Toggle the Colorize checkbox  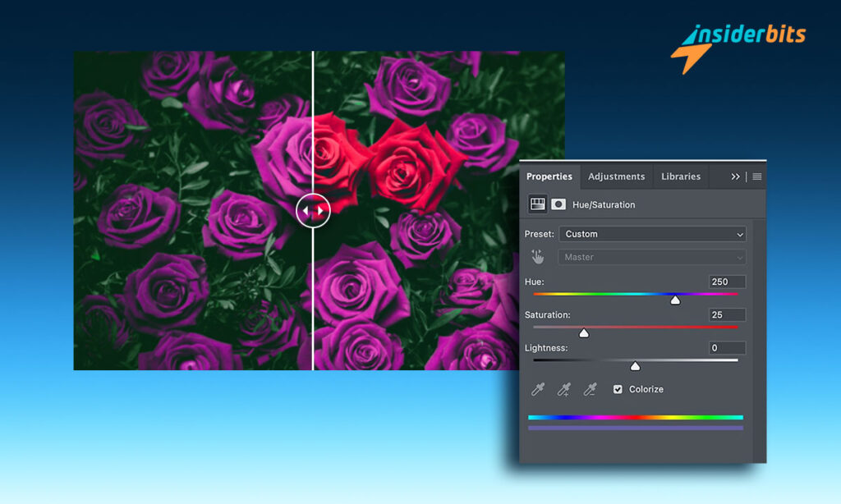point(618,389)
